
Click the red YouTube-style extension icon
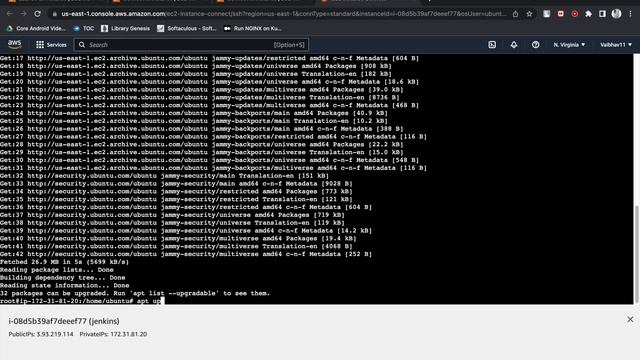point(561,14)
